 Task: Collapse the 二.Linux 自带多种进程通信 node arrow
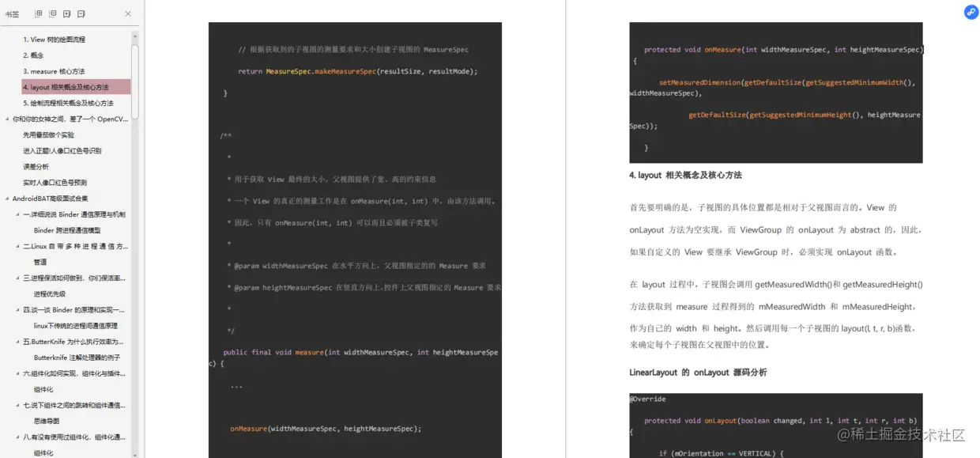tap(18, 246)
